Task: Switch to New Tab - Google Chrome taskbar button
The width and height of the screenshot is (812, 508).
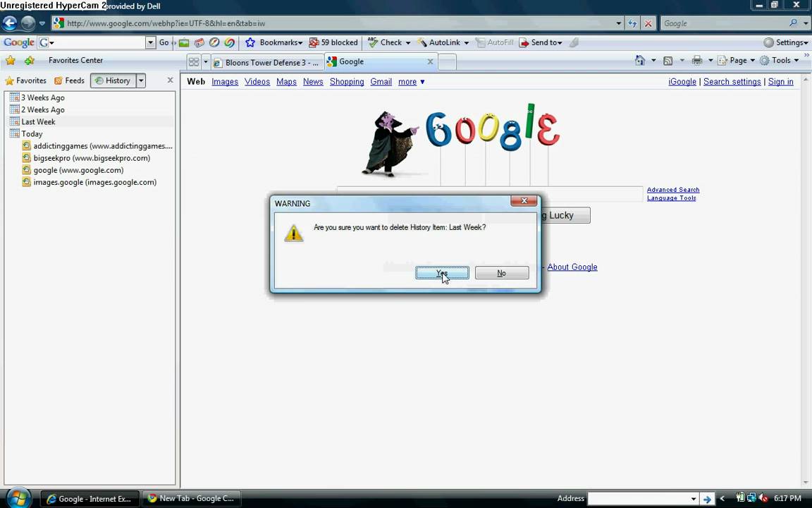Action: coord(192,498)
